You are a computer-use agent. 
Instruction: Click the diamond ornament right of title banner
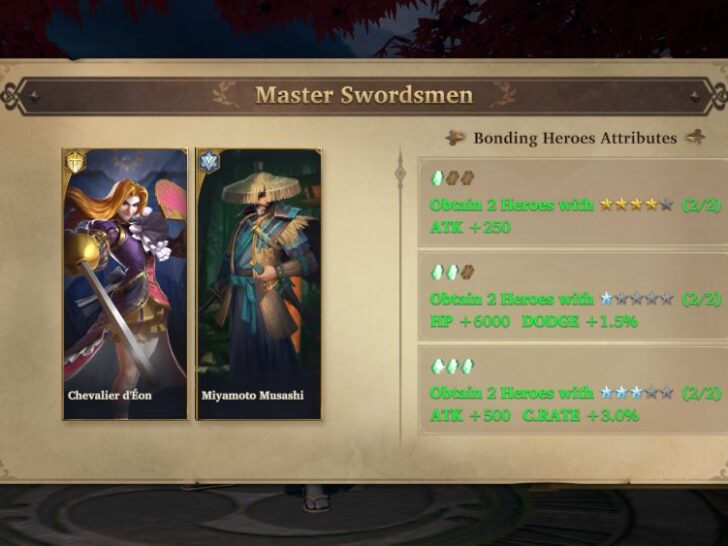[695, 96]
